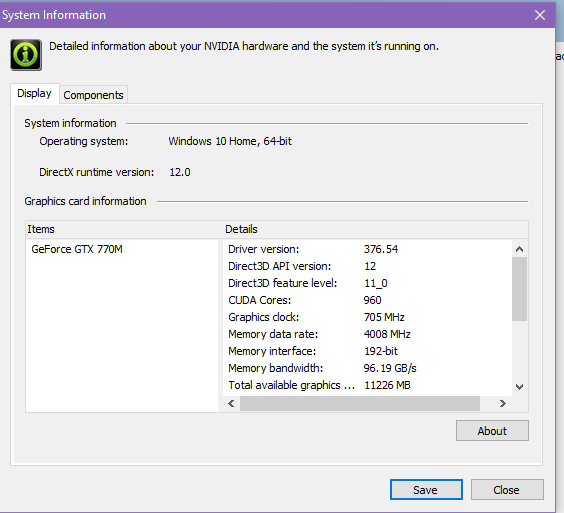Screen dimensions: 564x513
Task: Select the CUDA Cores row
Action: click(367, 300)
